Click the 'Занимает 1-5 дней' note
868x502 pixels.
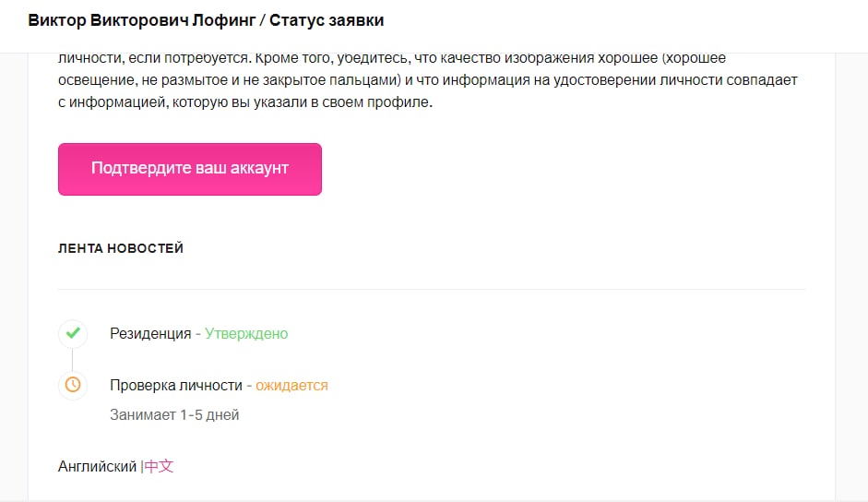[174, 414]
